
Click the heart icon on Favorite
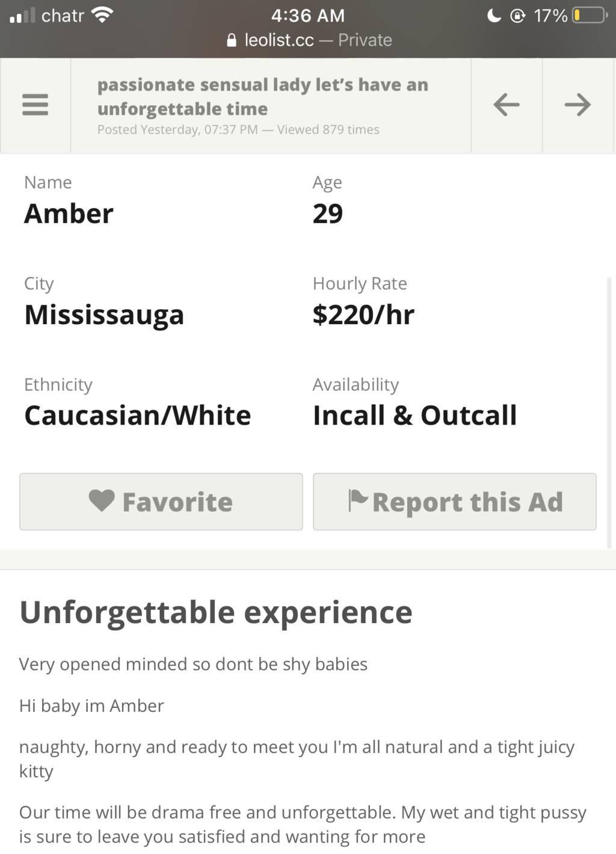102,501
